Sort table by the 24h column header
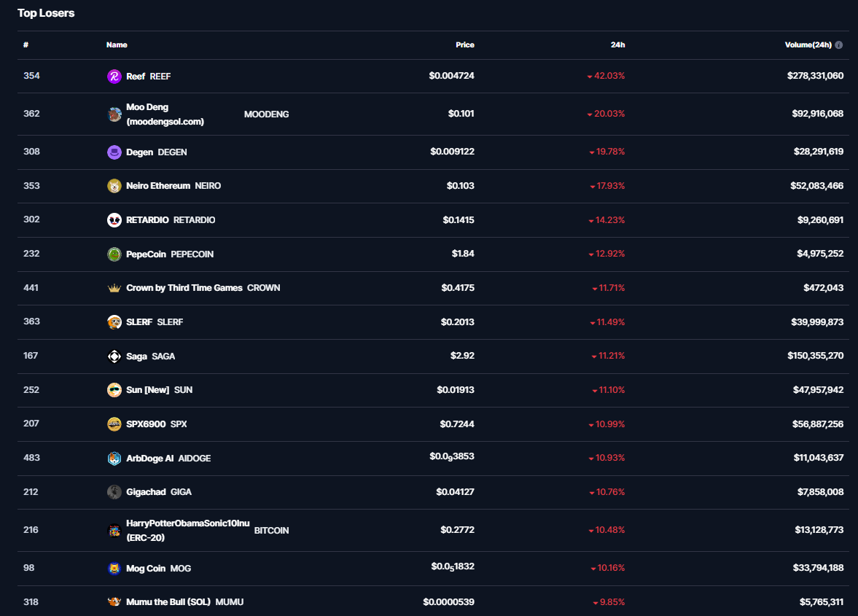The width and height of the screenshot is (858, 616). point(617,45)
